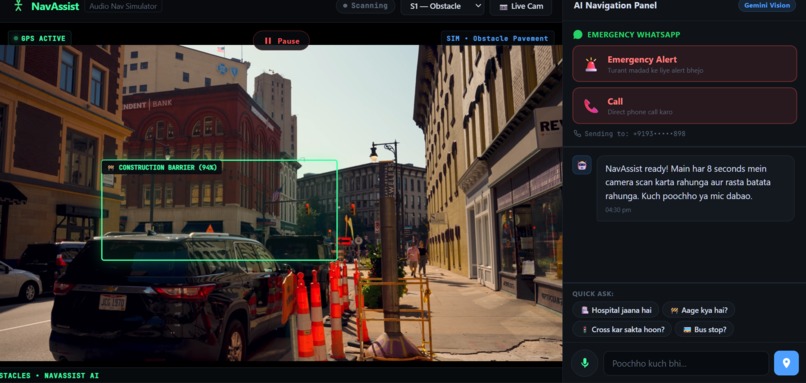Viewport: 806px width, 383px height.
Task: Click the WhatsApp icon beside Emergency WhatsApp
Action: [x=578, y=34]
